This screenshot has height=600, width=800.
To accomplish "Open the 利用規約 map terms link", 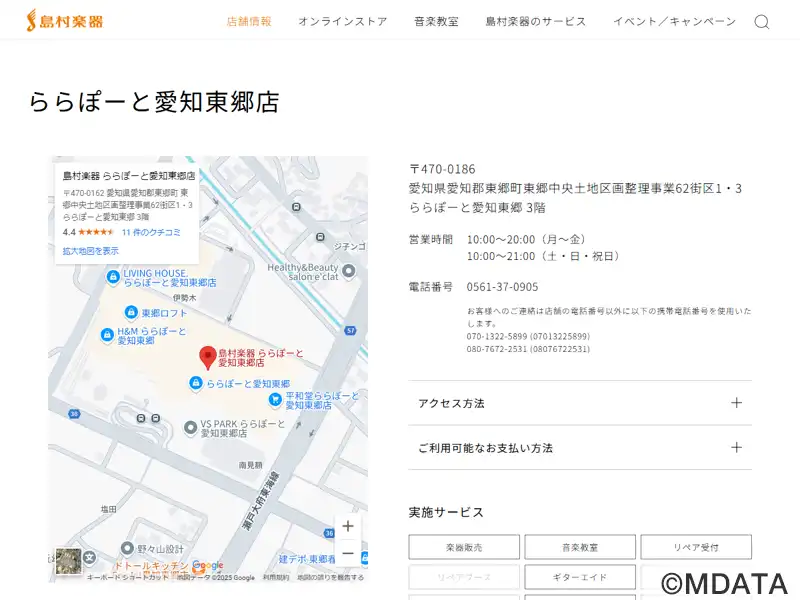I will point(276,578).
